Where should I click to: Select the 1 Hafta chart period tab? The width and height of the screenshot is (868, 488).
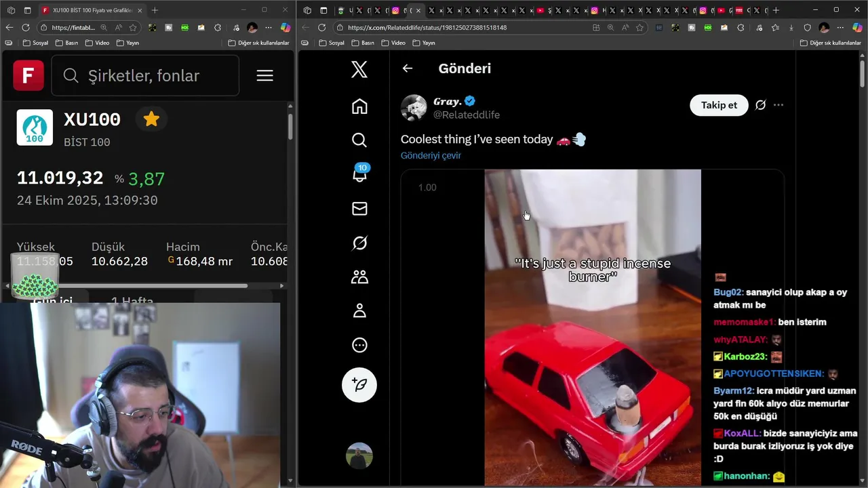tap(132, 300)
